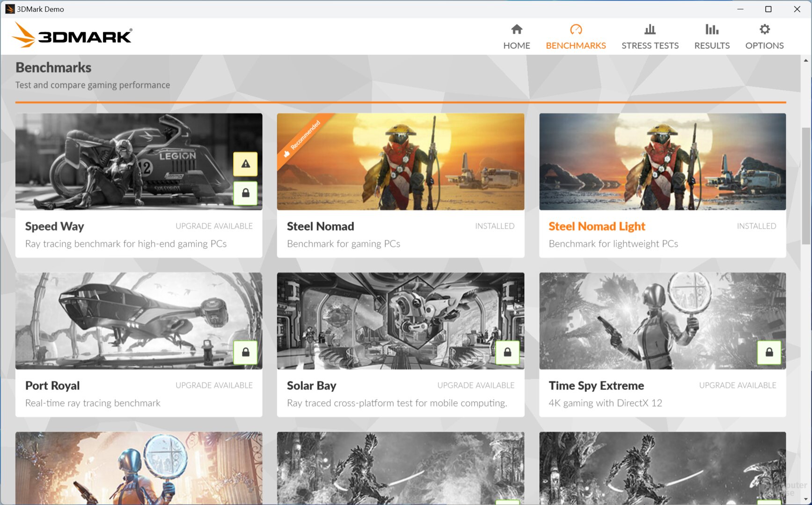Click the Port Royal title
This screenshot has width=812, height=505.
click(x=52, y=386)
